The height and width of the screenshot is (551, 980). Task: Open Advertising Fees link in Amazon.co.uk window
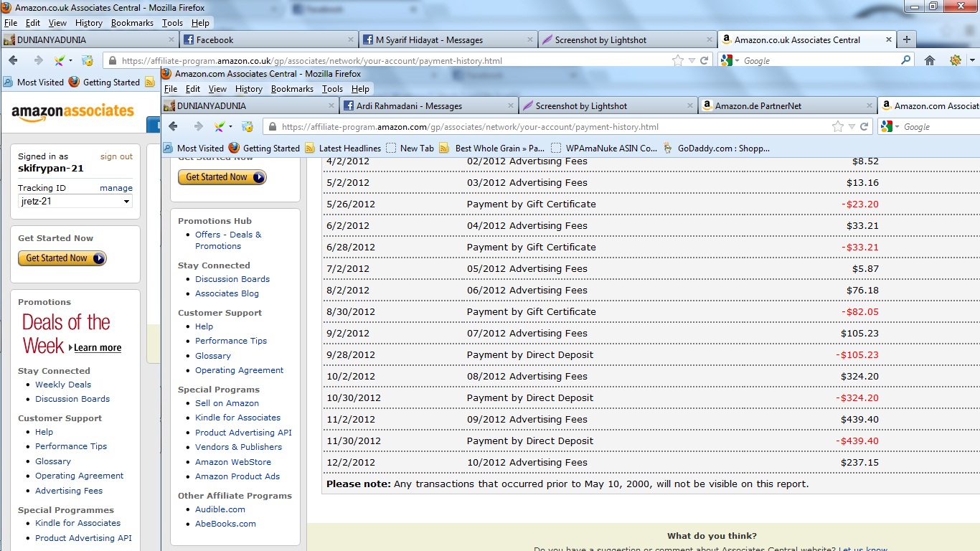pos(69,491)
